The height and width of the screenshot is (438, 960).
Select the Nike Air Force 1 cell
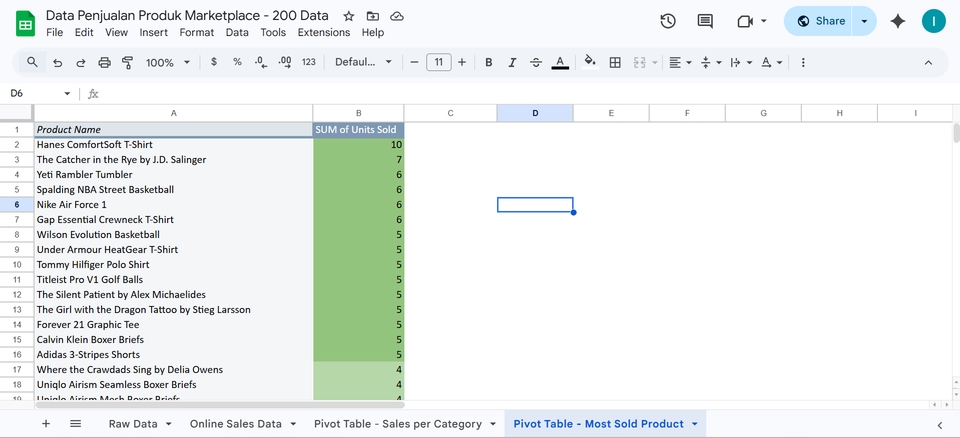coord(173,205)
